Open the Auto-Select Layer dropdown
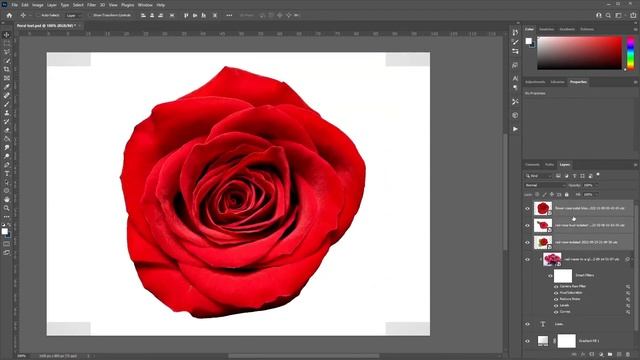 pos(73,16)
